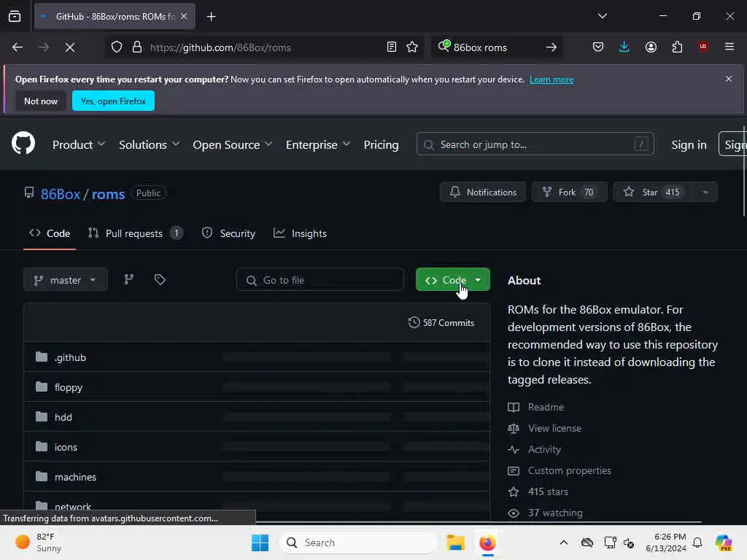747x560 pixels.
Task: Open the 86Box owner link
Action: (x=61, y=194)
